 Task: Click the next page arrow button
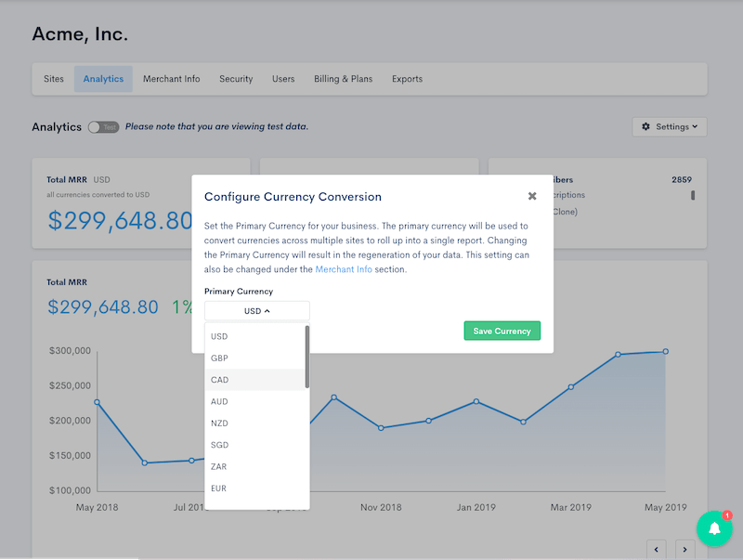click(689, 550)
